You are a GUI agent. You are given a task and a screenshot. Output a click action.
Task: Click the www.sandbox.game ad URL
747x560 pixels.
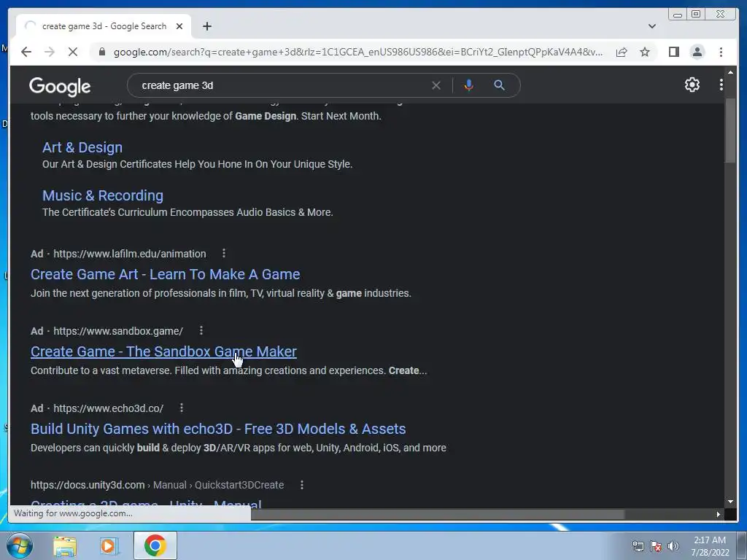point(118,331)
